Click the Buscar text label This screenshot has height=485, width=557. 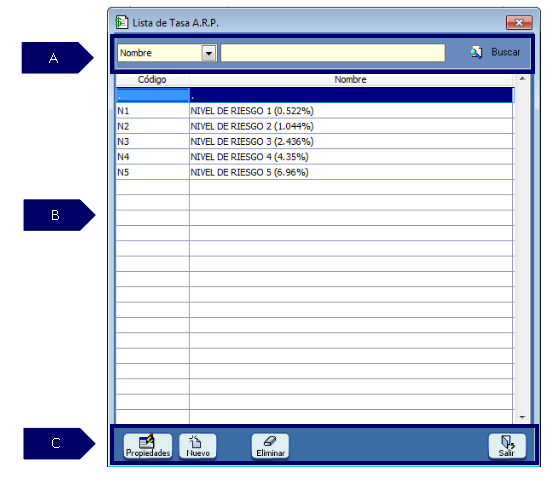coord(505,52)
